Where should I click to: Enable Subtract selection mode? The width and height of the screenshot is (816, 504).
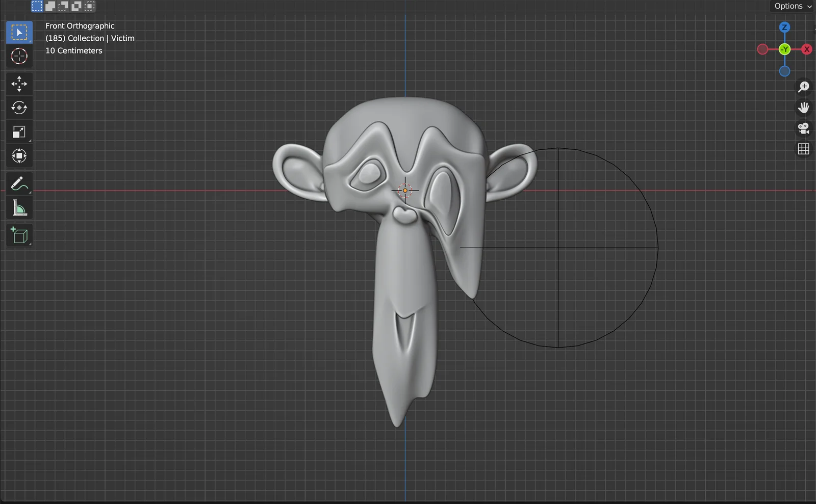click(64, 6)
